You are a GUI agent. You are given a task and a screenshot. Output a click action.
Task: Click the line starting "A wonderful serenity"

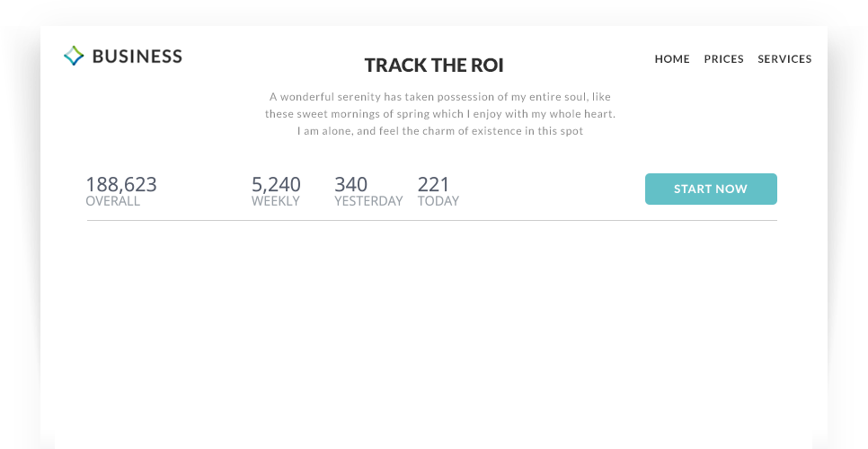click(440, 97)
